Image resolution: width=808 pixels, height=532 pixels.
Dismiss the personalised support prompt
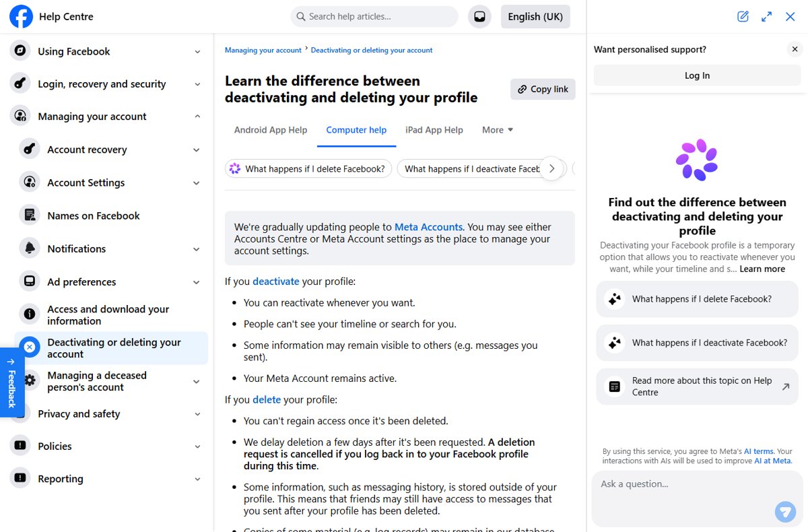(795, 49)
